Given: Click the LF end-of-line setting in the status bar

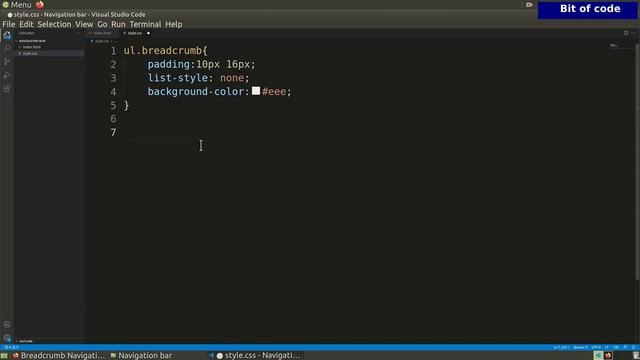Looking at the screenshot, I should [606, 347].
